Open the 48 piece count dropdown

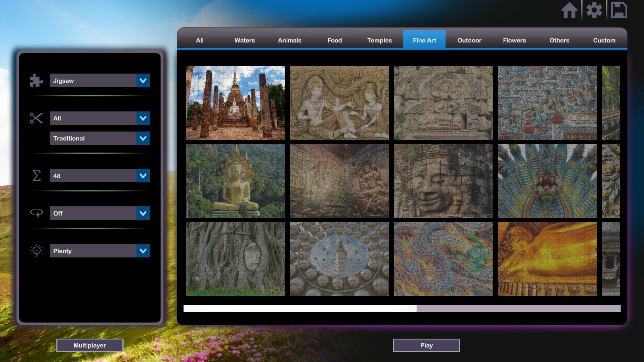point(99,176)
